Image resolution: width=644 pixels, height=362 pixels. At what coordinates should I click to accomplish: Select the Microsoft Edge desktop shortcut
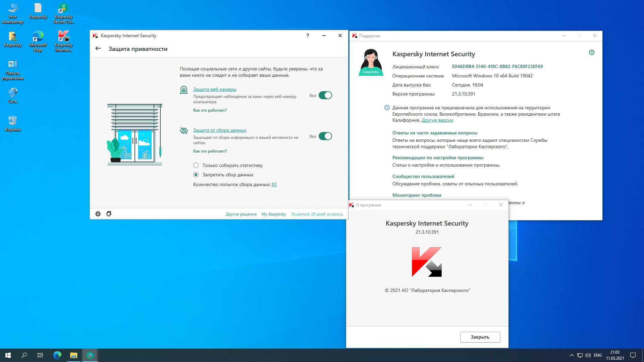38,42
